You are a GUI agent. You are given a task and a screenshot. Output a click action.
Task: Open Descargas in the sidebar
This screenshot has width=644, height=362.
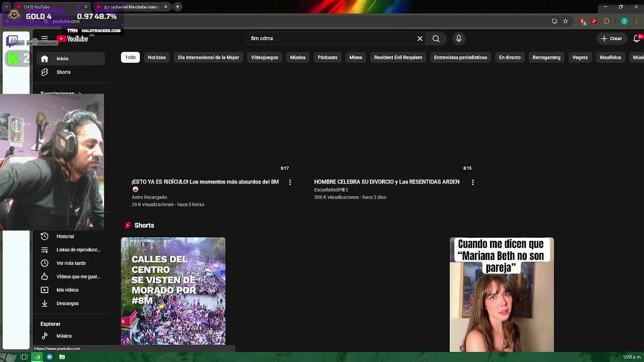pos(71,304)
